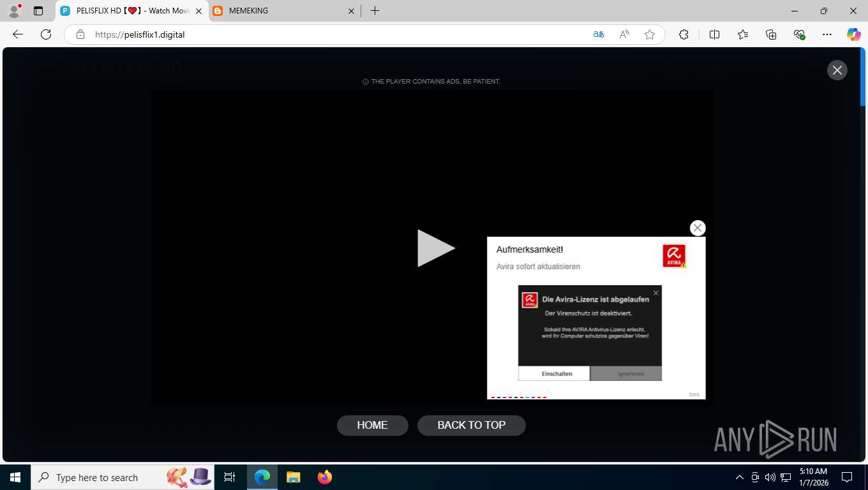The width and height of the screenshot is (868, 490).
Task: Add this page to favorites star
Action: [x=650, y=34]
